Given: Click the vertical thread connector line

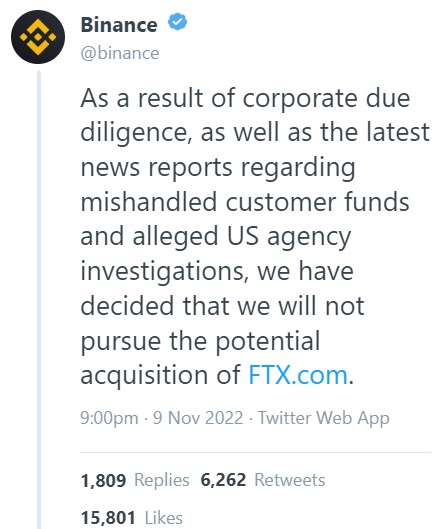Looking at the screenshot, I should [x=39, y=300].
